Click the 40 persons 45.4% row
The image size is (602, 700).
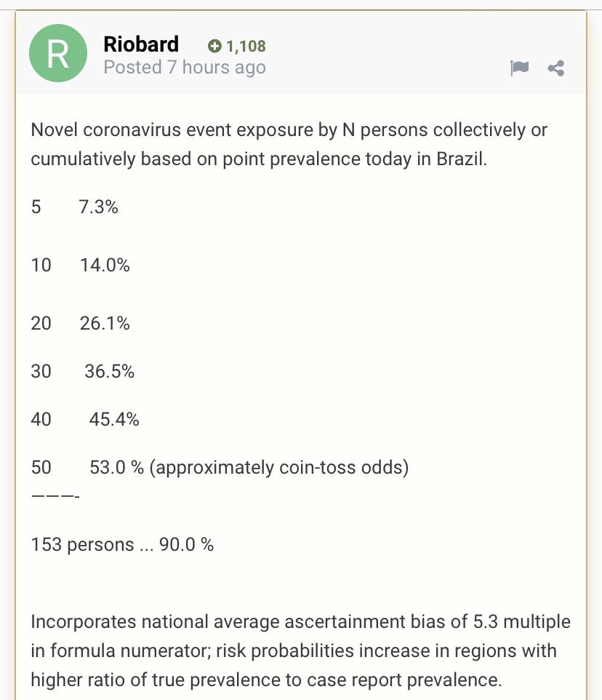85,420
